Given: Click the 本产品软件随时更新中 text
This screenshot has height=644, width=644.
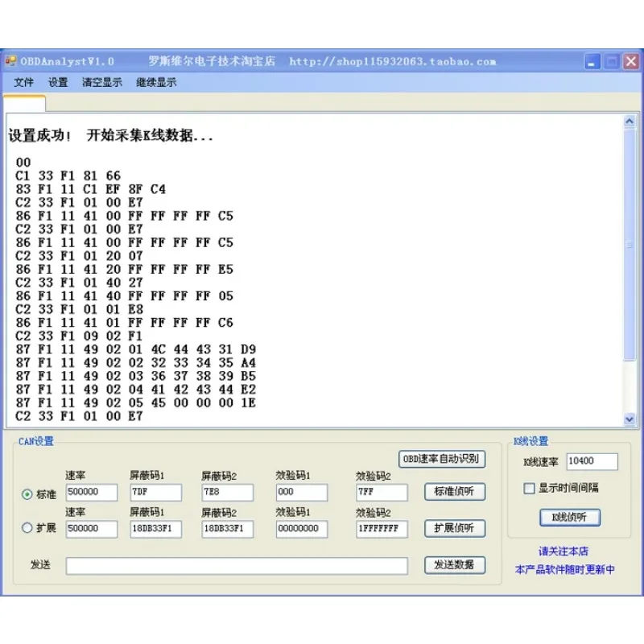Looking at the screenshot, I should [x=565, y=569].
